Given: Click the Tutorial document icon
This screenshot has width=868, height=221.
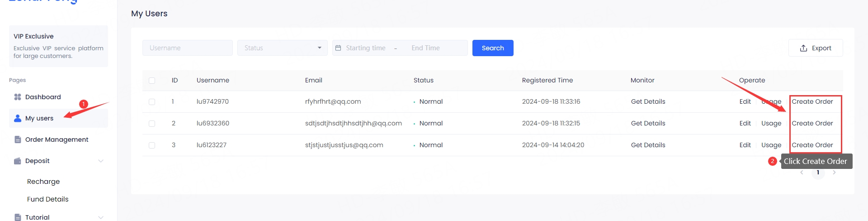Looking at the screenshot, I should point(18,217).
